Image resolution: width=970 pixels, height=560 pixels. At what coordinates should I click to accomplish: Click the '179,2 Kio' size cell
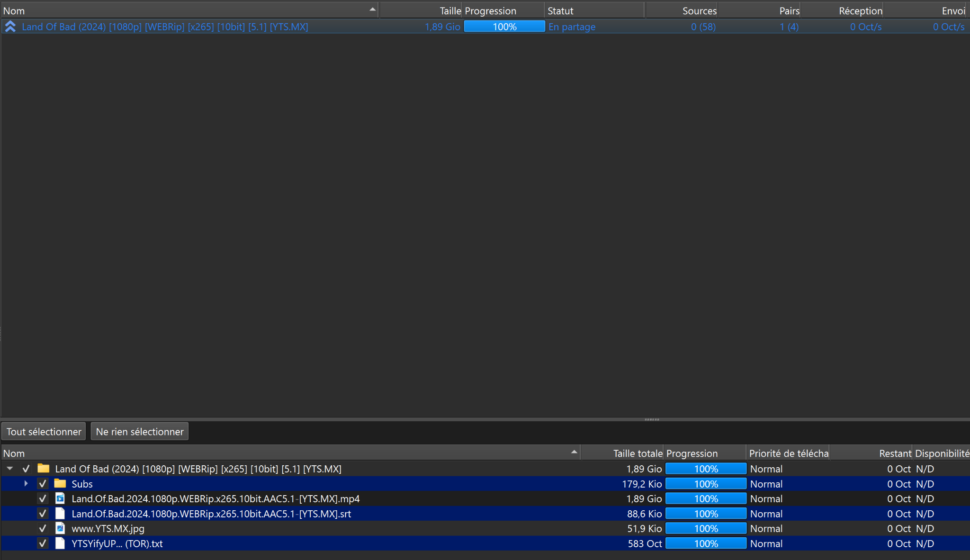pyautogui.click(x=642, y=484)
